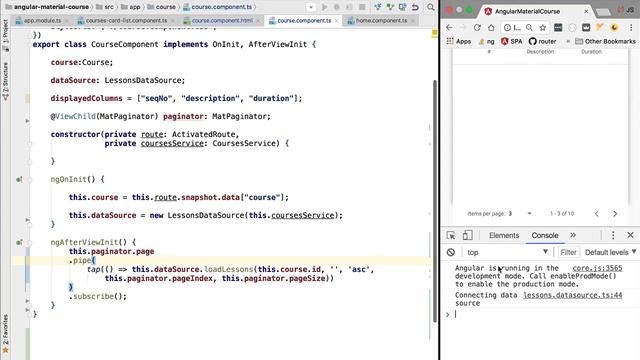640x360 pixels.
Task: Click the displayedColumns variable in code
Action: click(87, 98)
